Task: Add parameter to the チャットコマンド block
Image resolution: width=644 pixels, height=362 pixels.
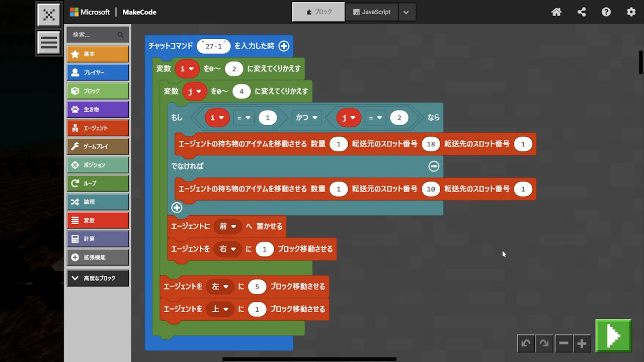Action: tap(284, 46)
